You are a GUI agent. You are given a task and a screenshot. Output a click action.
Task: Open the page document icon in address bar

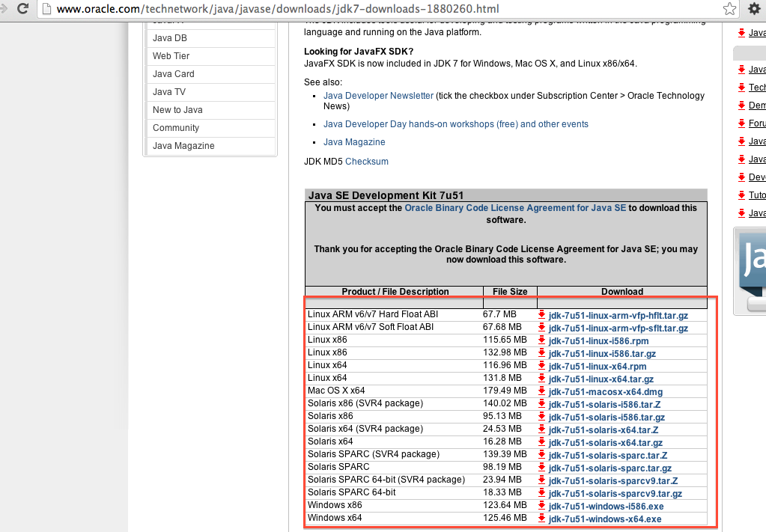(x=47, y=9)
